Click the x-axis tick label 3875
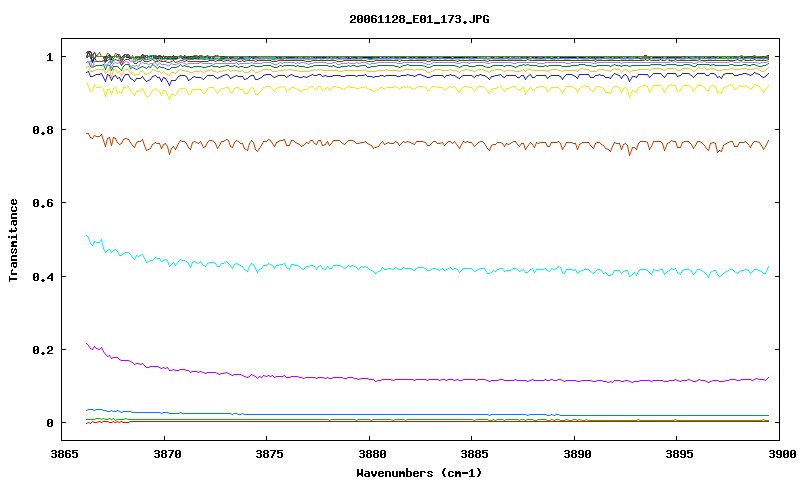Viewport: 800px width, 480px height. click(x=269, y=453)
